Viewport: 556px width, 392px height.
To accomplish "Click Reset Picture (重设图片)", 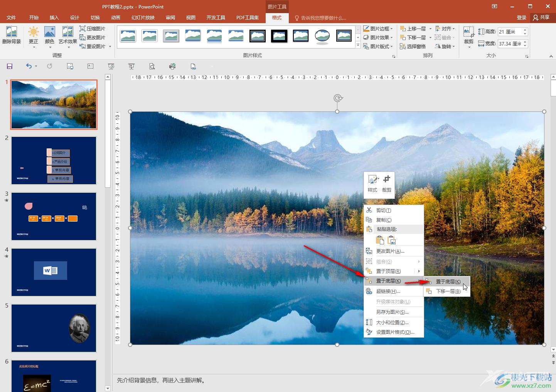I will [93, 46].
